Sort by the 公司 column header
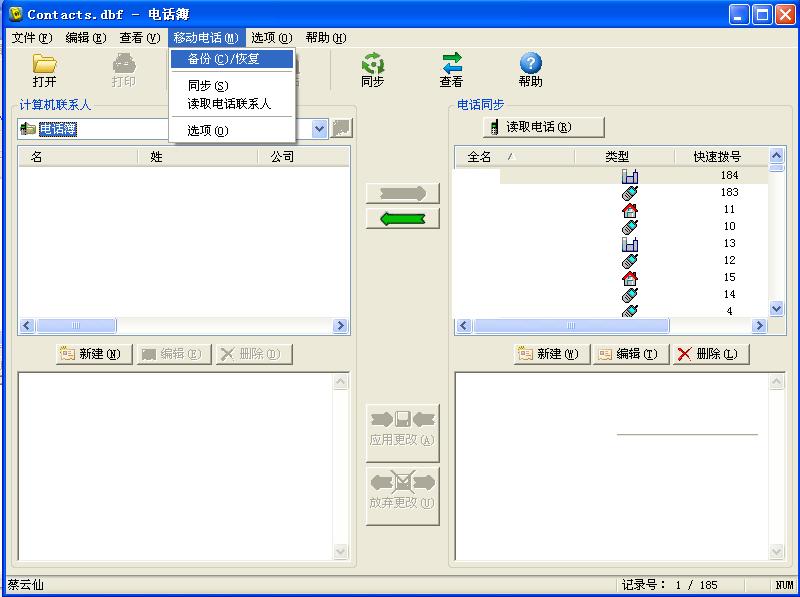 tap(303, 157)
